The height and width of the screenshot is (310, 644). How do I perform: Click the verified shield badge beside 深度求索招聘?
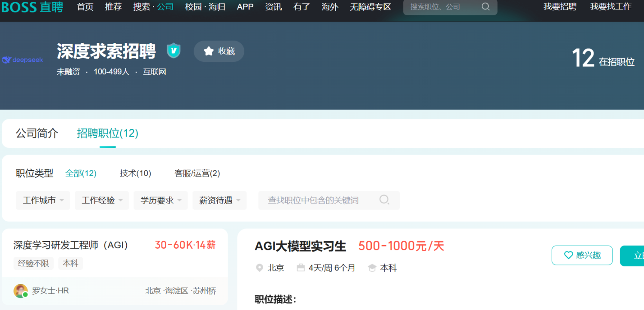point(173,51)
